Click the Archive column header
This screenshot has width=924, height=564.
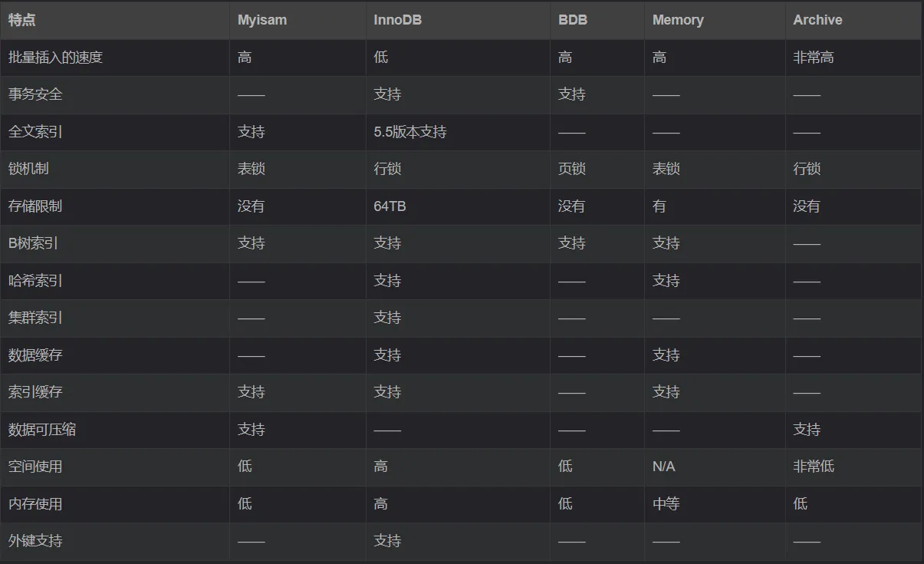(817, 20)
